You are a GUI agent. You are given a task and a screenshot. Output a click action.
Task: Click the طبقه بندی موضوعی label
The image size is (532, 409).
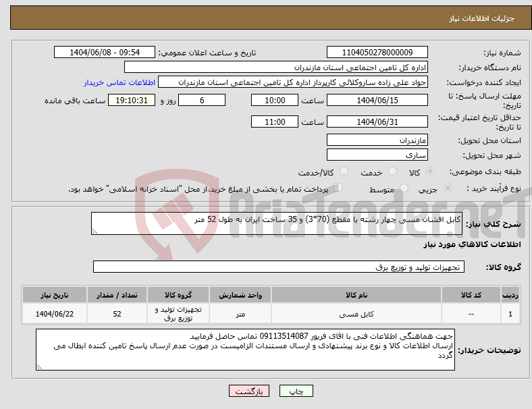485,171
